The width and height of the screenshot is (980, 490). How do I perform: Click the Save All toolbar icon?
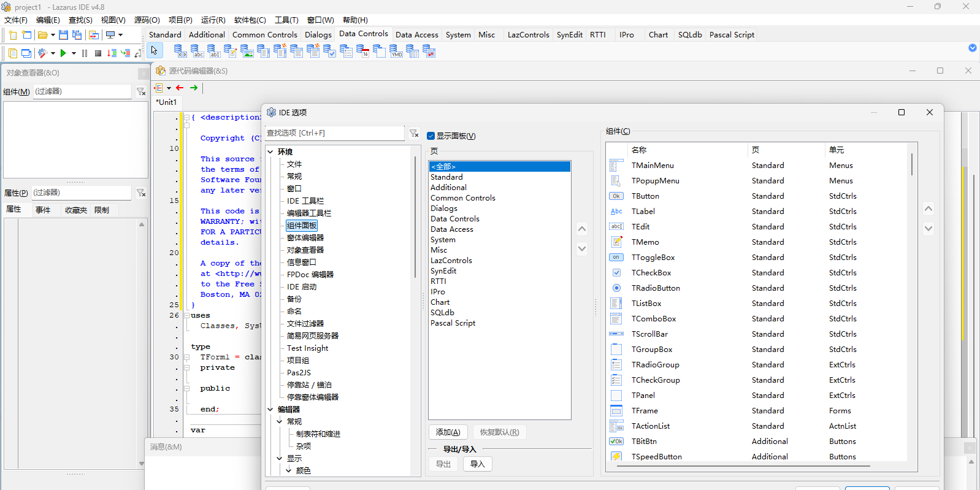77,35
